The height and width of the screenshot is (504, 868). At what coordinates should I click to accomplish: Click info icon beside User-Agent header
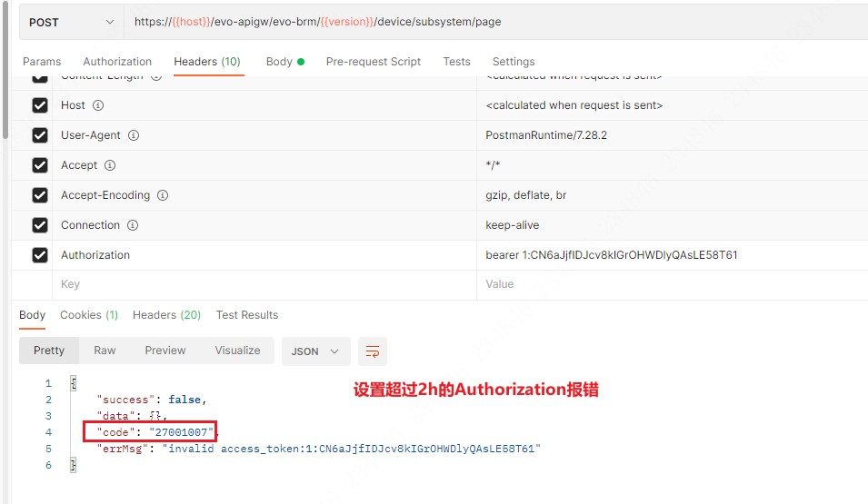pyautogui.click(x=134, y=135)
